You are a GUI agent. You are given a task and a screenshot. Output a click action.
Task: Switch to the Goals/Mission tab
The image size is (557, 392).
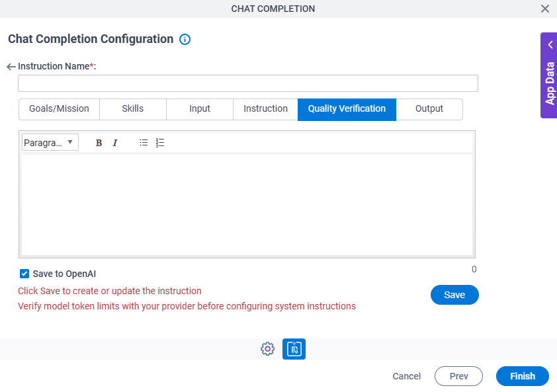59,108
